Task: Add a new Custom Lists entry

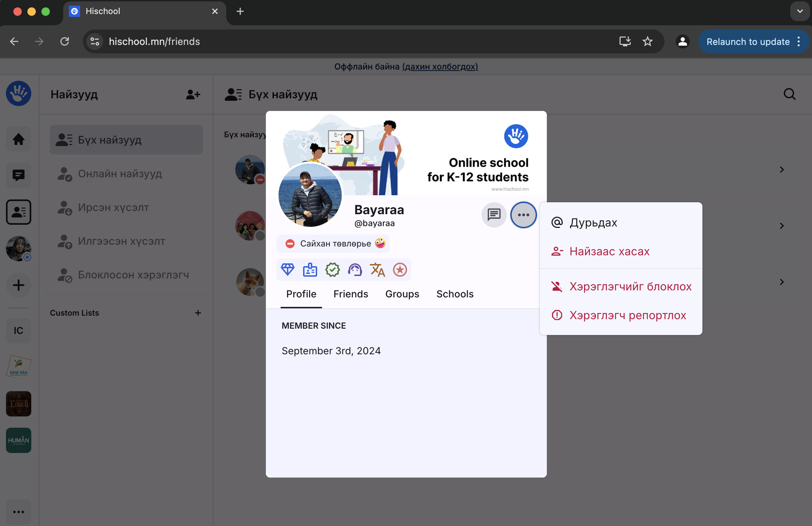Action: pyautogui.click(x=198, y=313)
